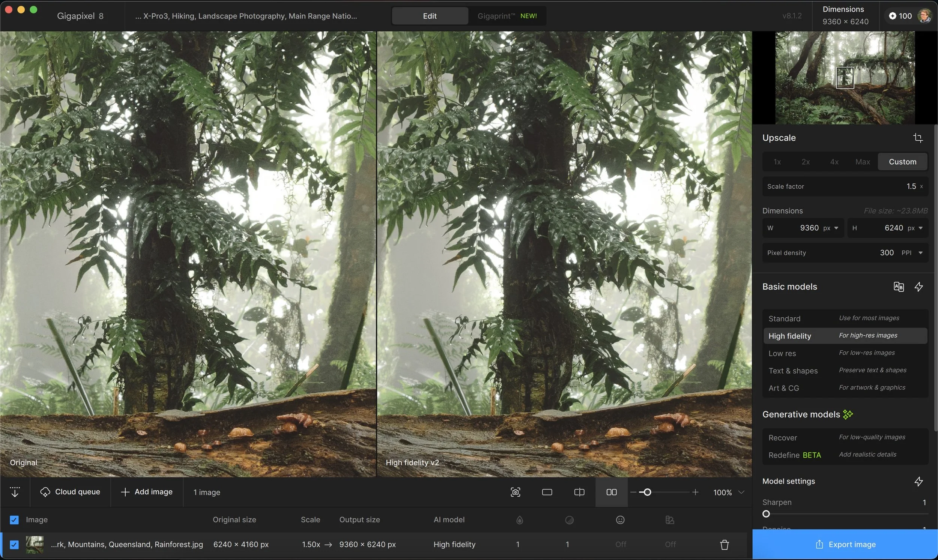
Task: Switch to single view mode
Action: [547, 492]
